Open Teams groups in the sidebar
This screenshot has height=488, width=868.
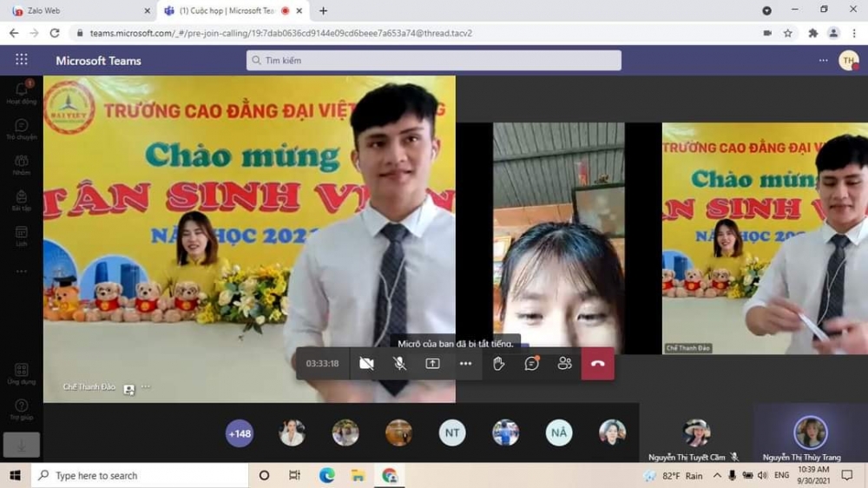click(22, 164)
